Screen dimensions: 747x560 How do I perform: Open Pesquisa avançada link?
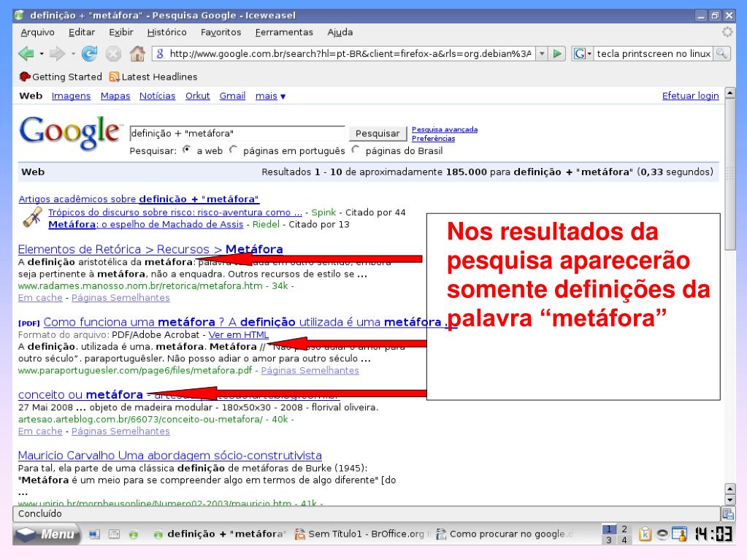[445, 129]
